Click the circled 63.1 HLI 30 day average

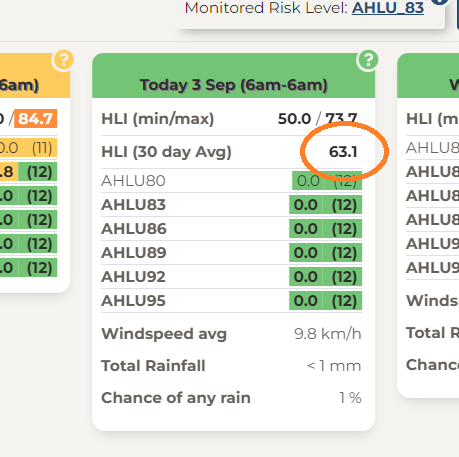[343, 152]
